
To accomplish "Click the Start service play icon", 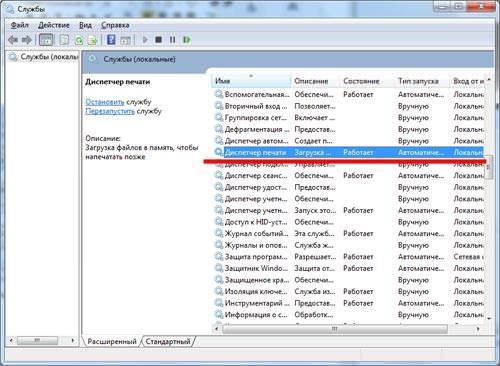I will coord(145,40).
